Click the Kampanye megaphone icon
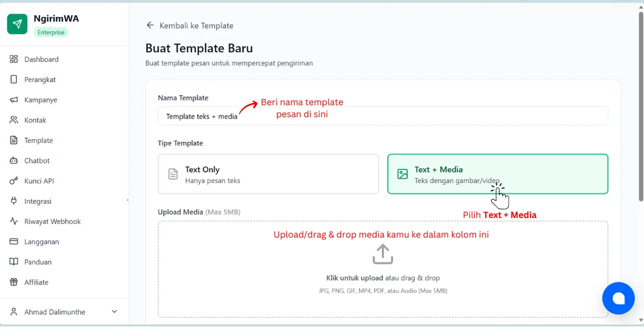 coord(14,100)
